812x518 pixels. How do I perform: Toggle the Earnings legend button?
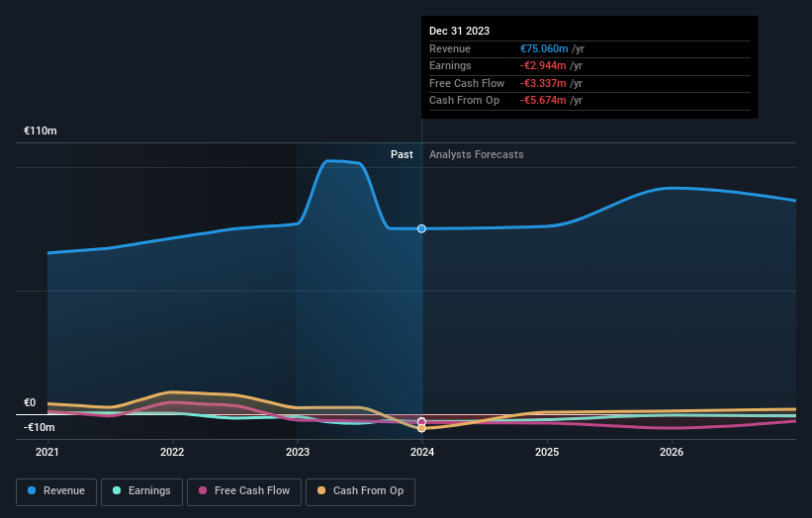pos(141,491)
